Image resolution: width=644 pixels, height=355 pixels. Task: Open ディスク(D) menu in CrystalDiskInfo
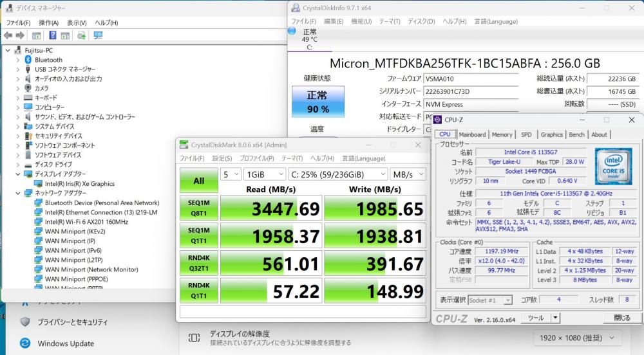click(x=421, y=21)
